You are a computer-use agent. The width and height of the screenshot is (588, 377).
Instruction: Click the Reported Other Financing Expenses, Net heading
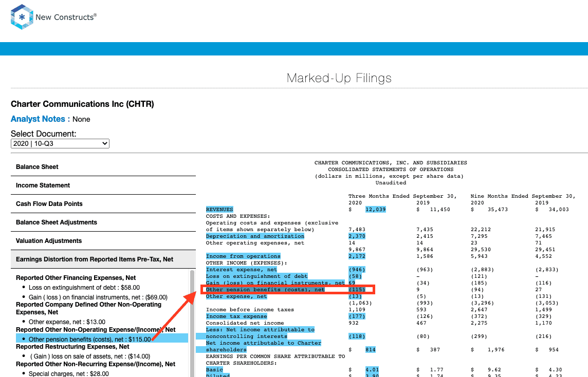coord(76,278)
